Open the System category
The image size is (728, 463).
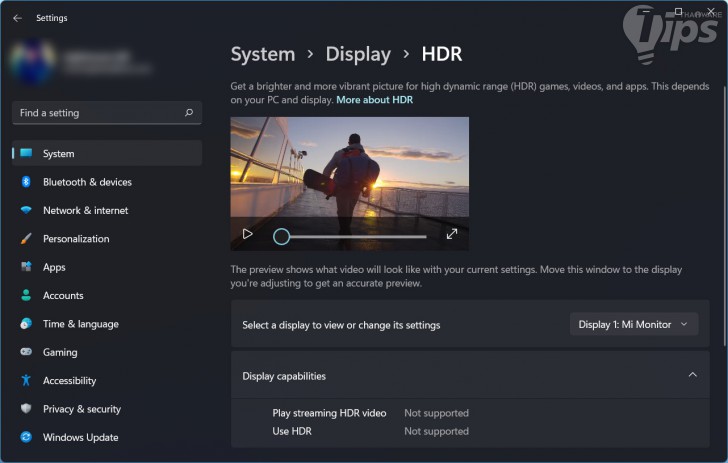coord(107,153)
